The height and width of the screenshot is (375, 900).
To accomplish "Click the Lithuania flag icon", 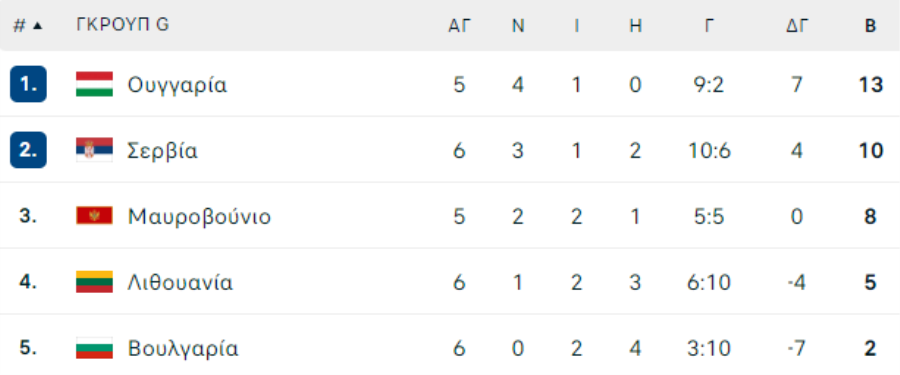I will tap(94, 282).
